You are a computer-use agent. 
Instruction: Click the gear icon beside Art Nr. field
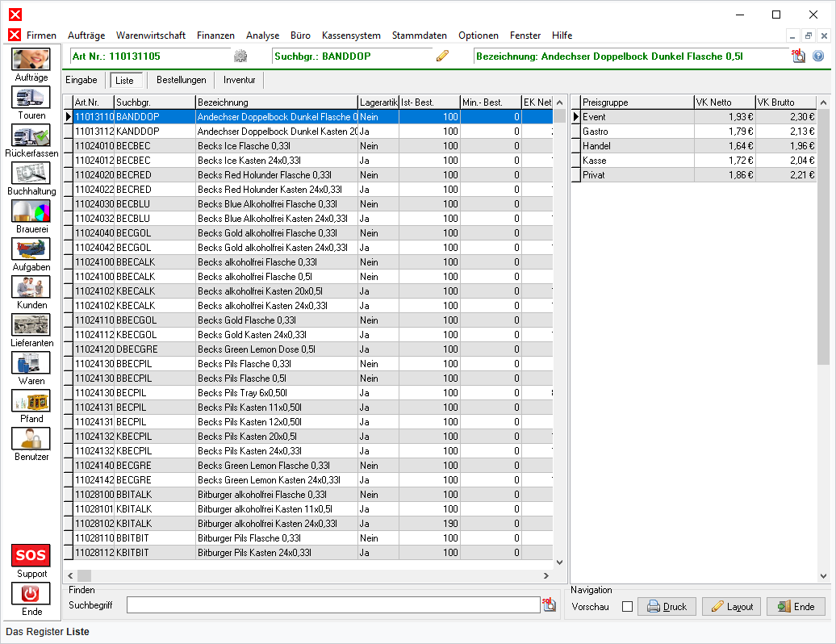[x=240, y=56]
